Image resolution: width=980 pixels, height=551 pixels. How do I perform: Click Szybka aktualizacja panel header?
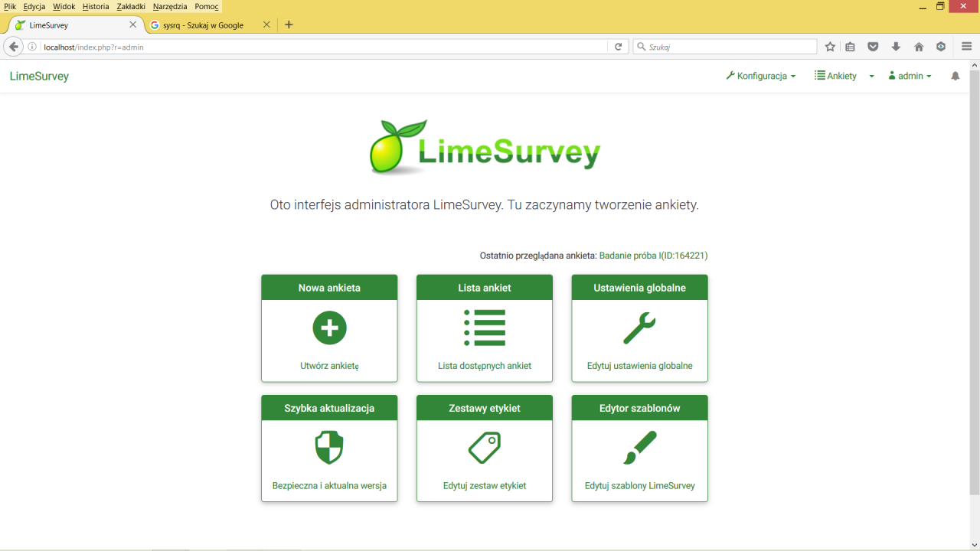coord(329,408)
